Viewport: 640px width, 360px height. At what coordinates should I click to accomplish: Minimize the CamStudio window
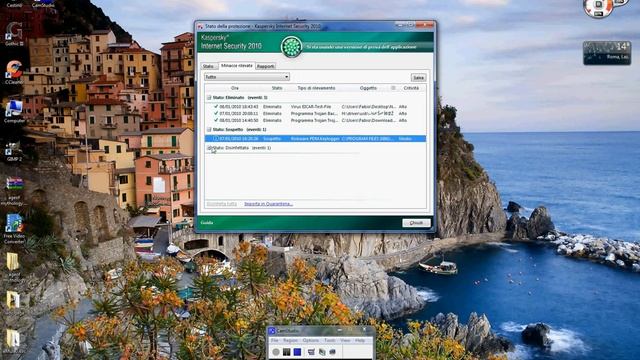click(340, 330)
